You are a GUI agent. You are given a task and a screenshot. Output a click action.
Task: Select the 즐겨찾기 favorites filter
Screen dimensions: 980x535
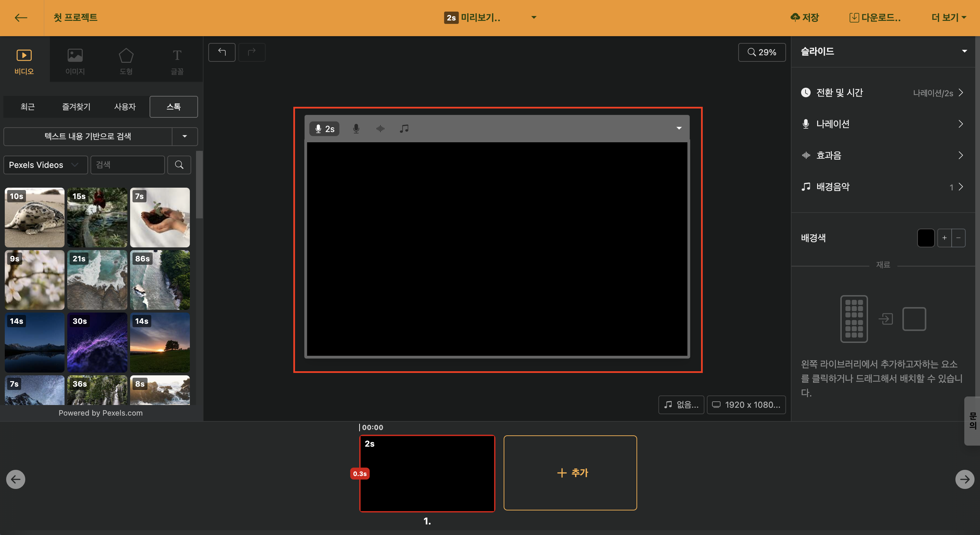(76, 107)
